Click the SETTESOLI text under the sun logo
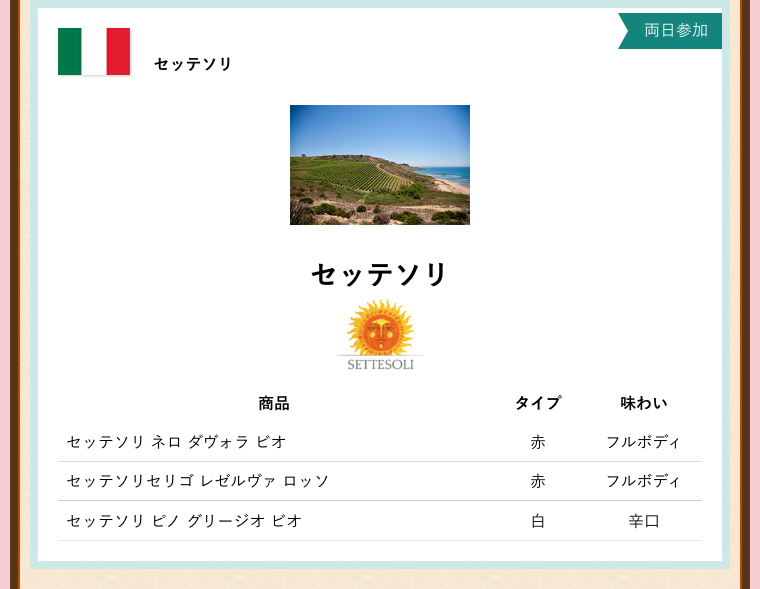The image size is (760, 589). pos(380,365)
